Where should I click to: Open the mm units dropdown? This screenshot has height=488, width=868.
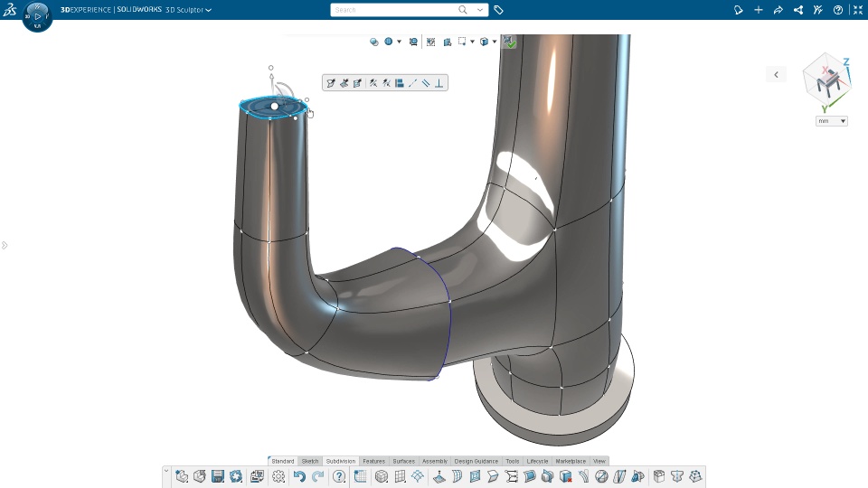pos(832,120)
